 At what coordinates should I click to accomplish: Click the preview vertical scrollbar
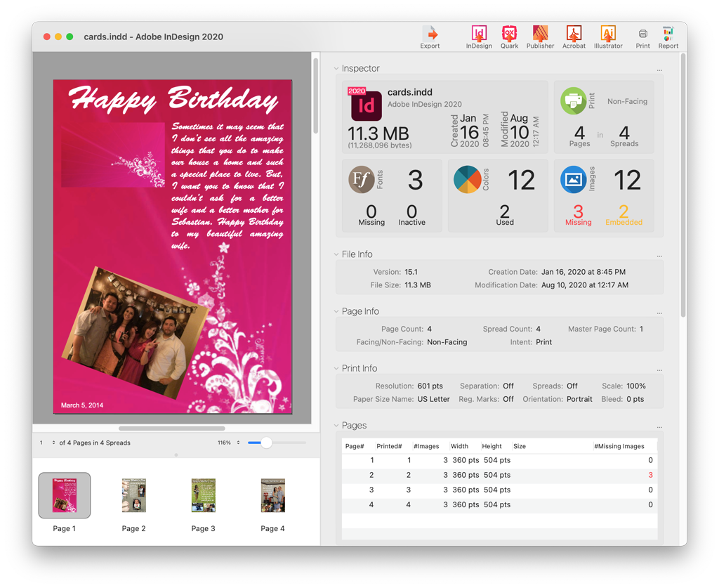tap(315, 96)
